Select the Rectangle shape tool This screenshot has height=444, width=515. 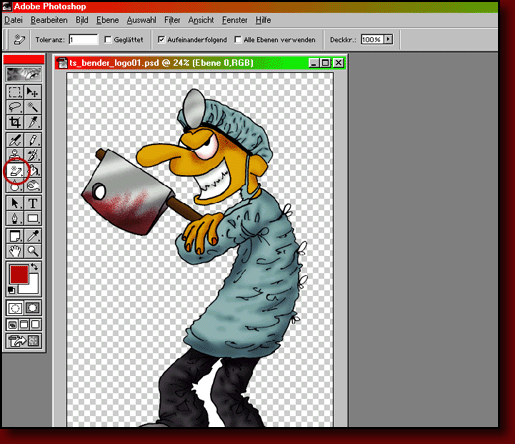pyautogui.click(x=33, y=218)
